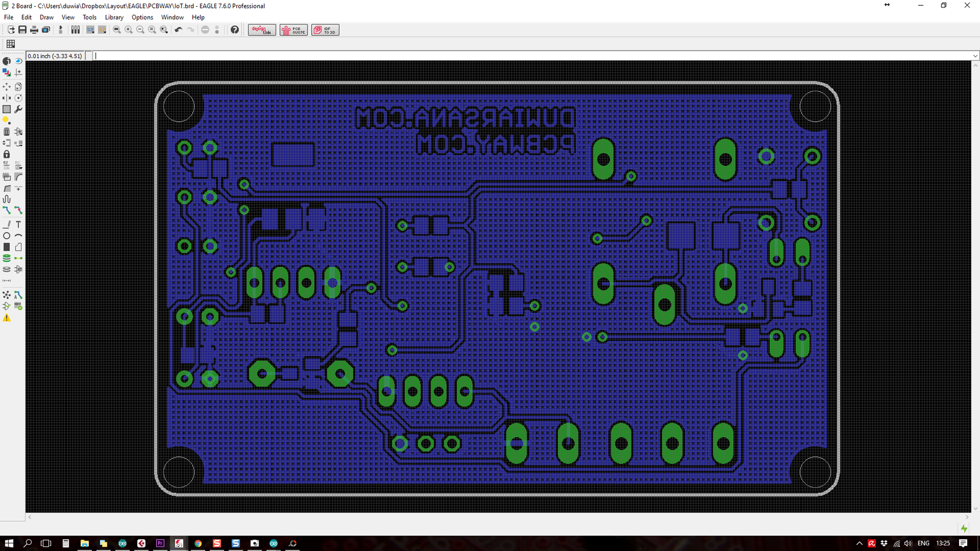Image resolution: width=980 pixels, height=551 pixels.
Task: Open the File menu
Action: [x=9, y=17]
